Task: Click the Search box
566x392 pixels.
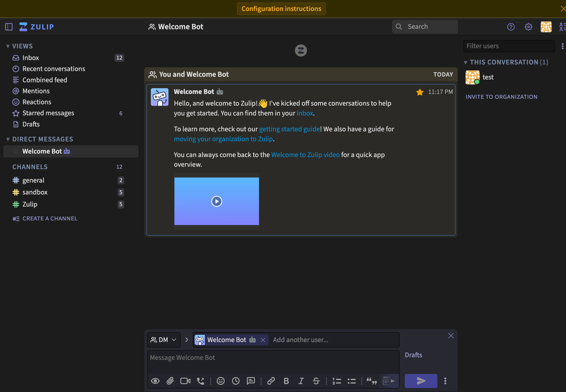Action: tap(425, 27)
